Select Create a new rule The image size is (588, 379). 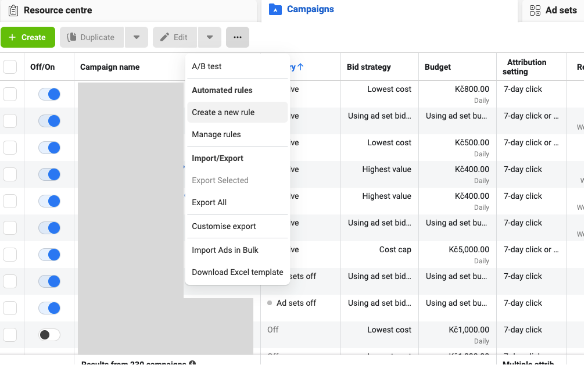223,112
